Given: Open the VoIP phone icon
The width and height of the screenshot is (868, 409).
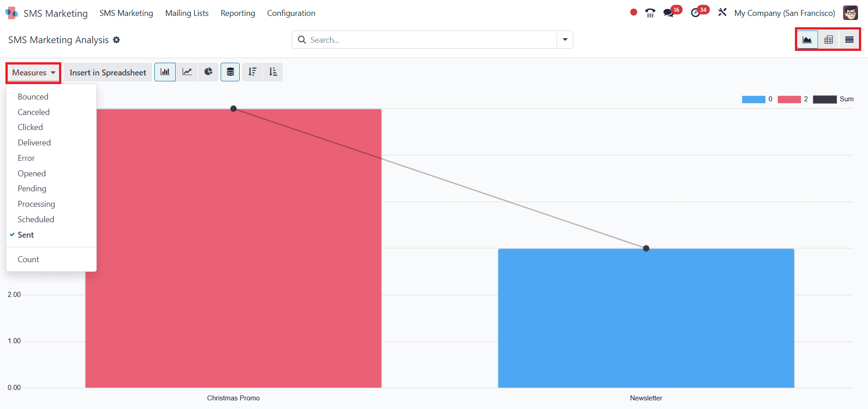Looking at the screenshot, I should coord(650,13).
